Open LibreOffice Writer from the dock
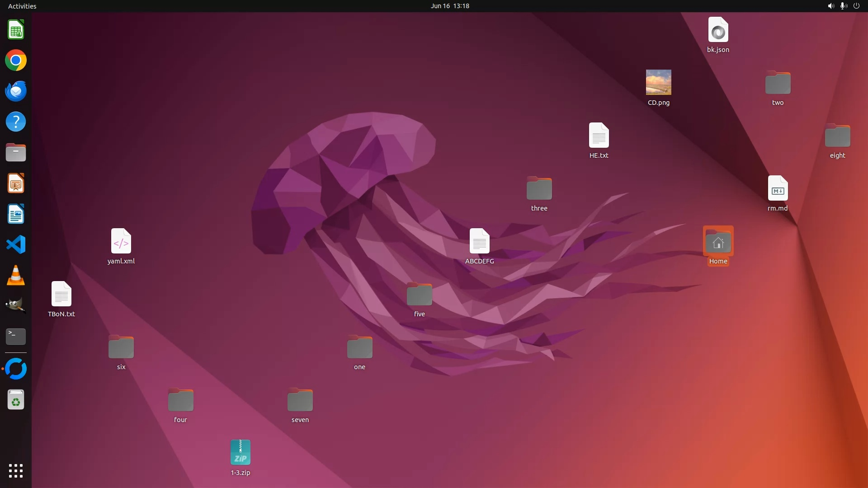Viewport: 868px width, 488px height. click(16, 214)
